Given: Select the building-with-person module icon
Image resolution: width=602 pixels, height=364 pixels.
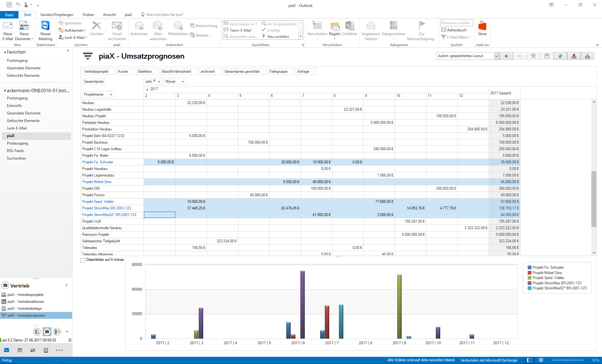Looking at the screenshot, I should coord(37,331).
